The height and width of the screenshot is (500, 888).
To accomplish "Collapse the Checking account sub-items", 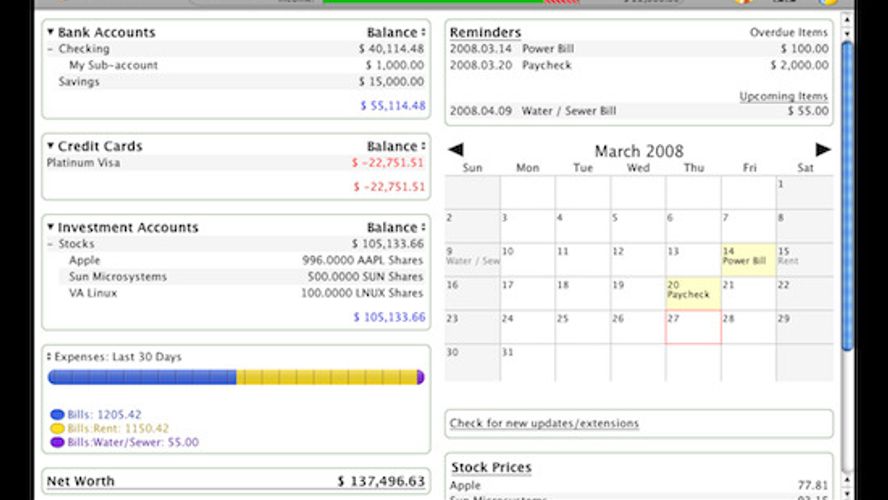I will (x=50, y=49).
